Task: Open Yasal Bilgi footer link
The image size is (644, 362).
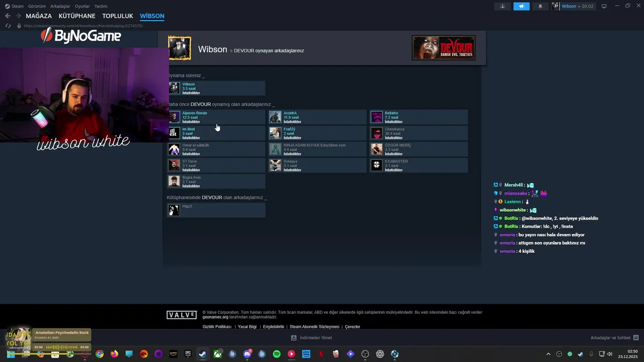Action: point(247,327)
